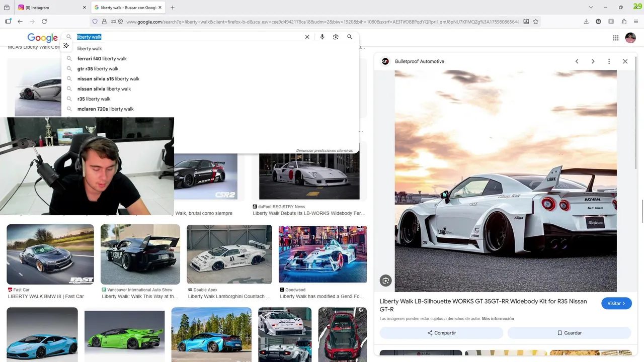
Task: Open Bulletproof Automotive source logo
Action: 385,61
